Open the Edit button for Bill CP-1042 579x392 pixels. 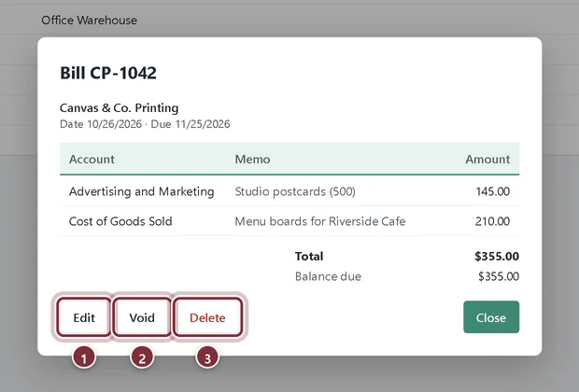click(x=84, y=317)
